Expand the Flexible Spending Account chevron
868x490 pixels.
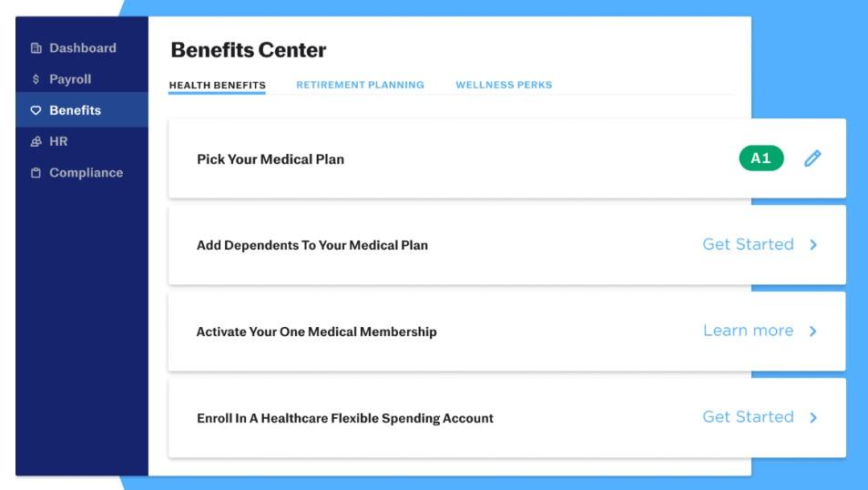pos(813,417)
